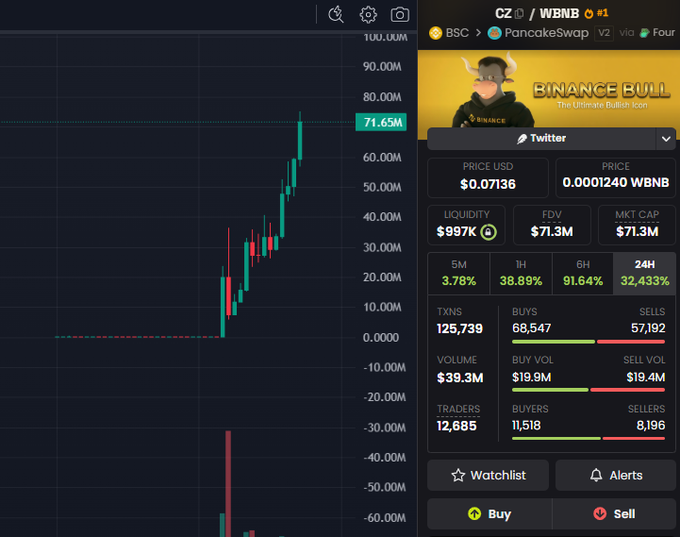680x537 pixels.
Task: Click the trending flame #1 badge
Action: pos(596,13)
